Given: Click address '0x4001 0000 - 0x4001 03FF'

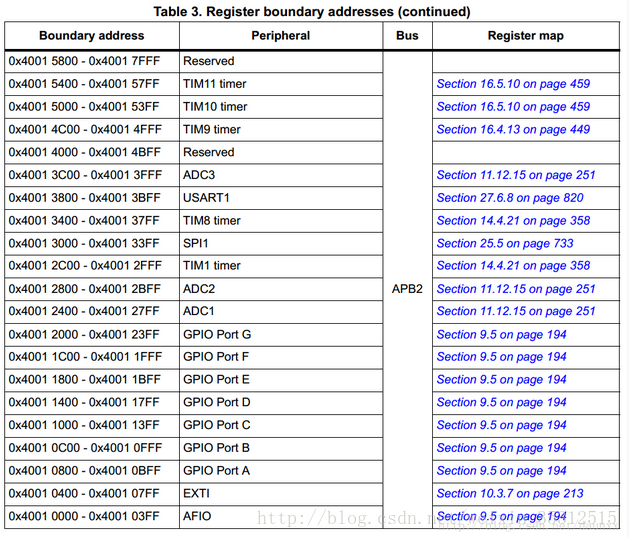Looking at the screenshot, I should (x=84, y=516).
